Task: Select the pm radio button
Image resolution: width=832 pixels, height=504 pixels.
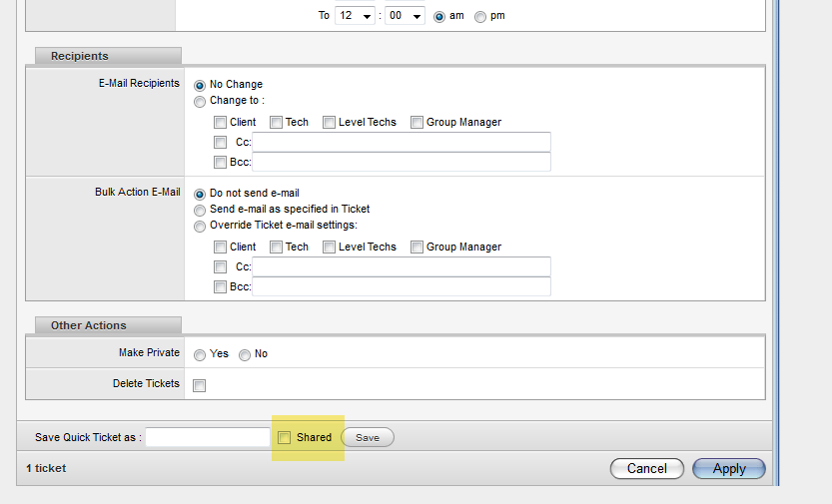Action: 480,17
